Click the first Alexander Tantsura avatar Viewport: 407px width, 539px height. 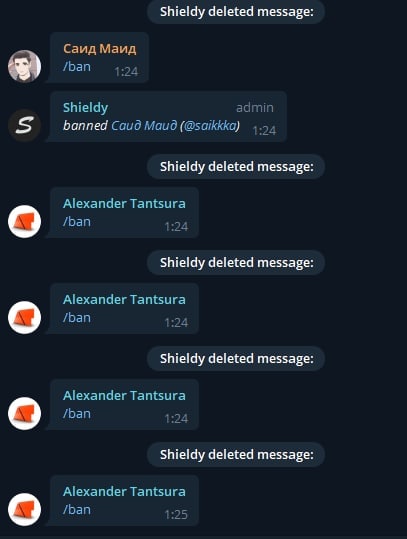click(x=24, y=221)
